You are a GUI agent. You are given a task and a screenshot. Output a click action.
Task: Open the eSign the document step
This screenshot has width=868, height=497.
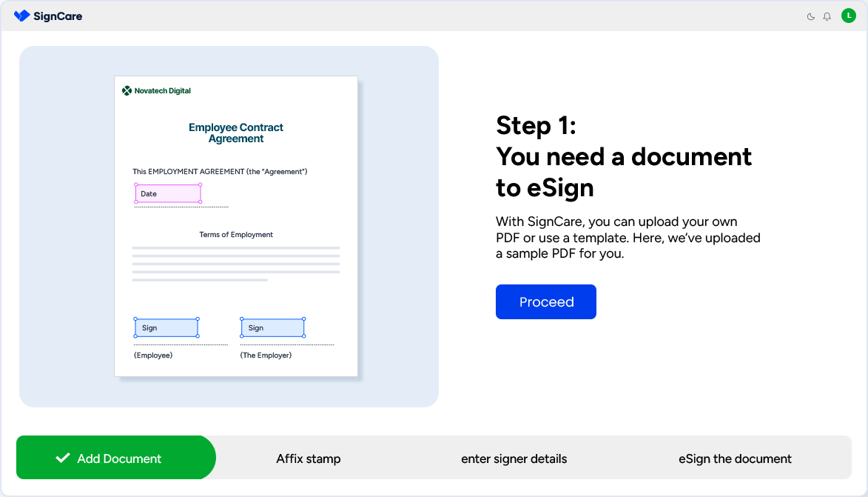[735, 458]
